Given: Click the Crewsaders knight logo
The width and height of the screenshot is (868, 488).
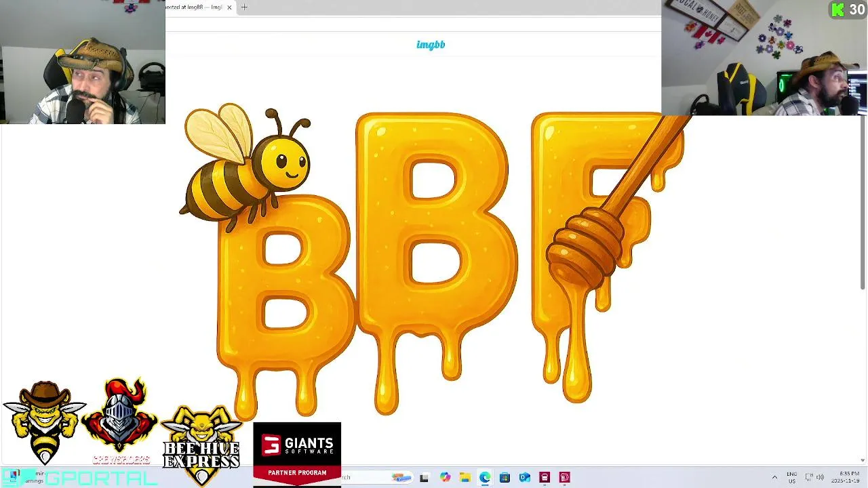Looking at the screenshot, I should pos(120,420).
